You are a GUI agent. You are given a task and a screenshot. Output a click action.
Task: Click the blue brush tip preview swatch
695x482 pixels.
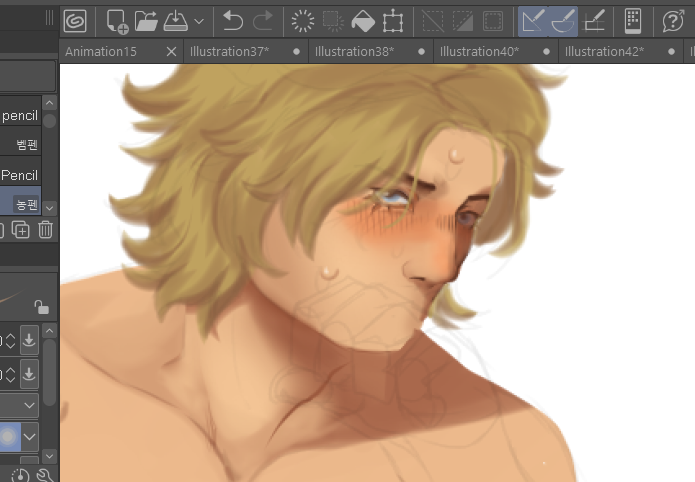click(x=10, y=437)
